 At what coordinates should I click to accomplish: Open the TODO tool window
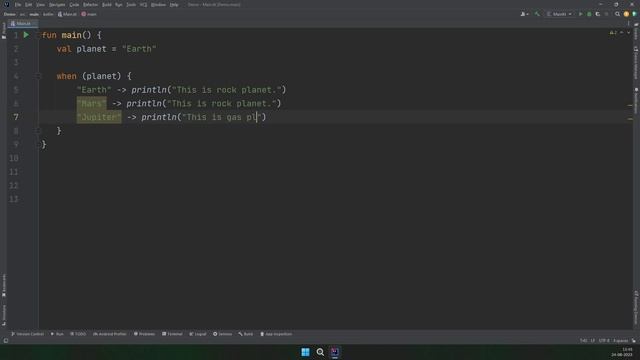78,334
